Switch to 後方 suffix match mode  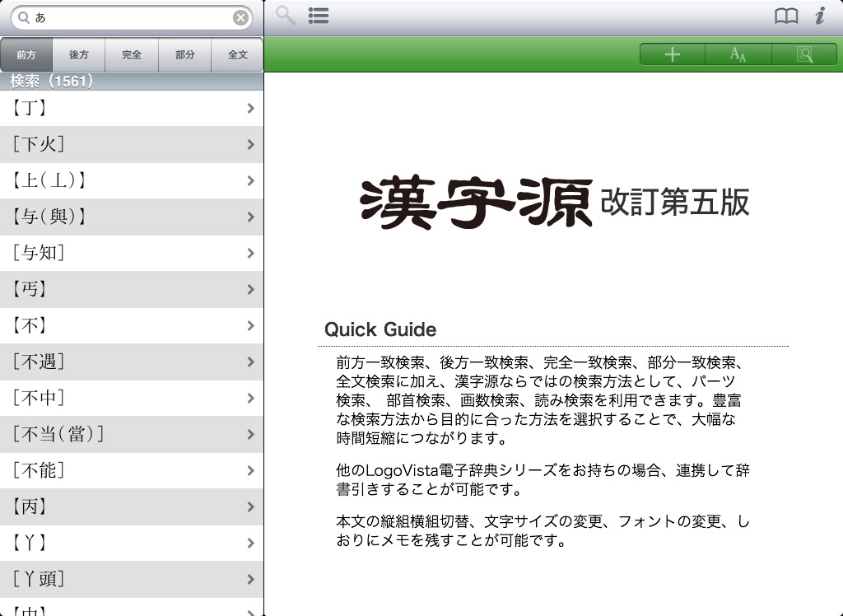pyautogui.click(x=79, y=55)
